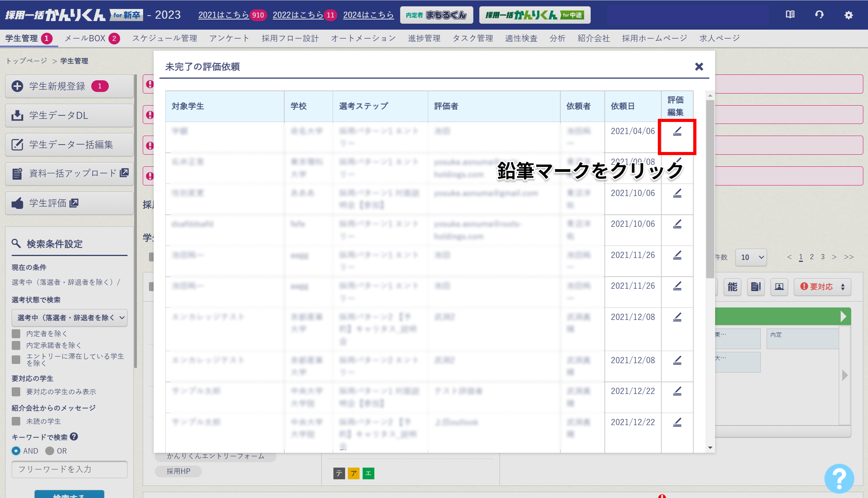This screenshot has width=868, height=498.
Task: Click the 能 icon button
Action: click(x=732, y=287)
